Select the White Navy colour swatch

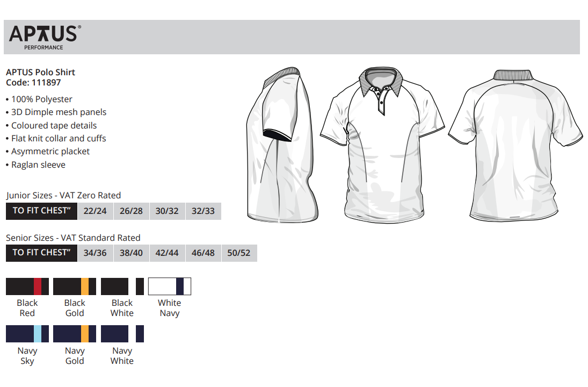point(170,286)
